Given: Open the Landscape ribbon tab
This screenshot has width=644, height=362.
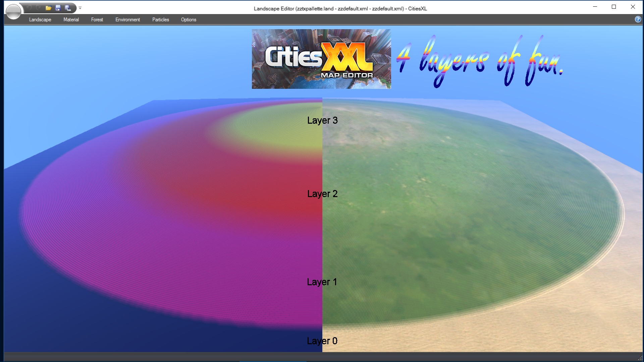Looking at the screenshot, I should coord(40,19).
